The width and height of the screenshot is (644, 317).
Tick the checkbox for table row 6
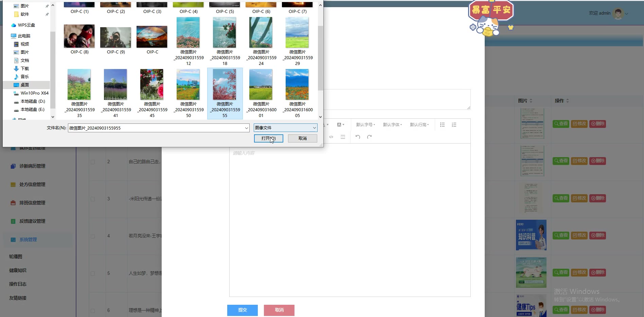(x=93, y=311)
